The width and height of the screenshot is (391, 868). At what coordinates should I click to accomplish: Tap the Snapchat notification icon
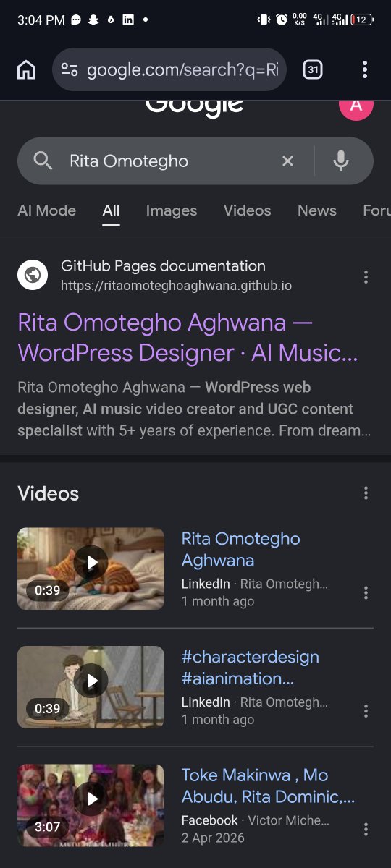93,20
